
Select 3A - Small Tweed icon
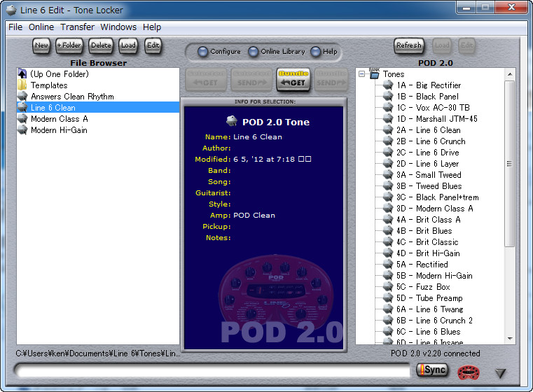tap(388, 174)
